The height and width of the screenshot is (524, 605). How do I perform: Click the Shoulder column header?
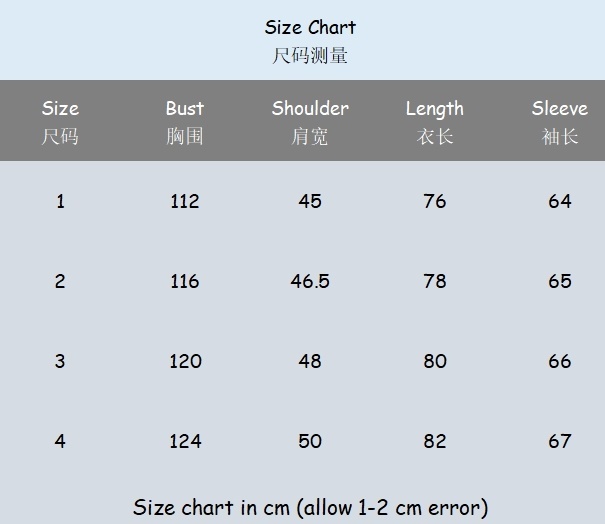tap(310, 109)
